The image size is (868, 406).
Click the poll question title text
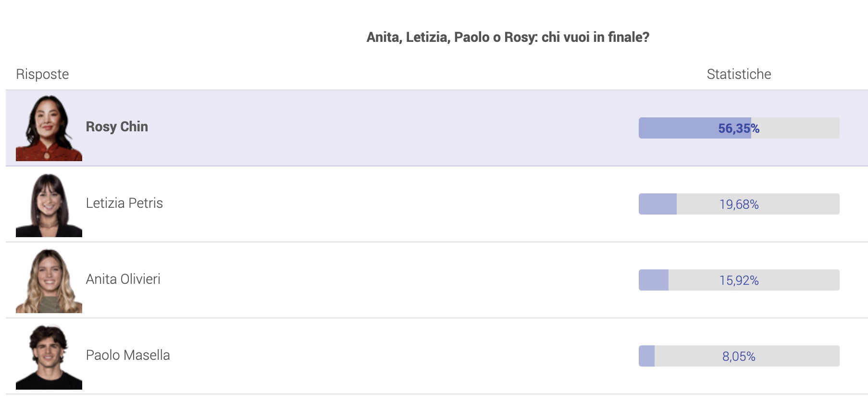pyautogui.click(x=508, y=37)
